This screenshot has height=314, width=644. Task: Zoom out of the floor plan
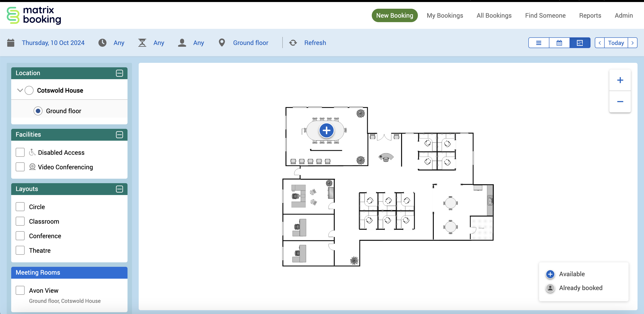point(620,102)
